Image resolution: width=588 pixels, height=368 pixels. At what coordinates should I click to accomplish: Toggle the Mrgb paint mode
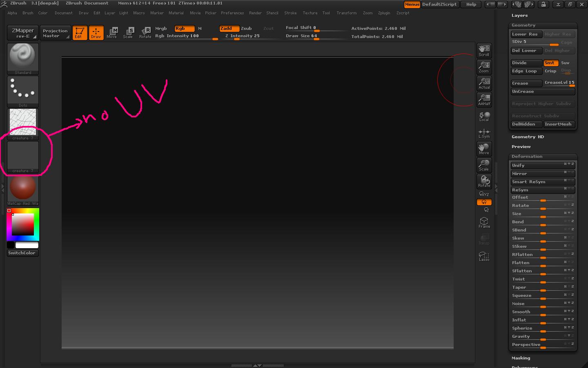[161, 29]
